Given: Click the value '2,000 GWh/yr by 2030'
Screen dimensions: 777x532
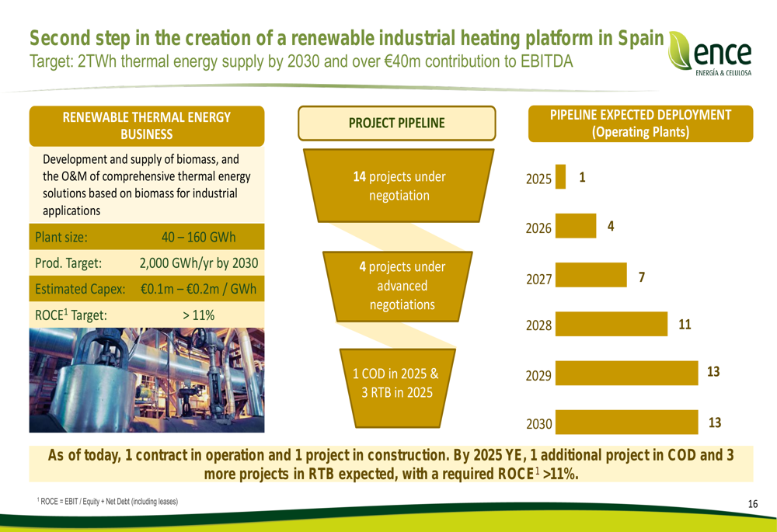Looking at the screenshot, I should click(x=198, y=263).
